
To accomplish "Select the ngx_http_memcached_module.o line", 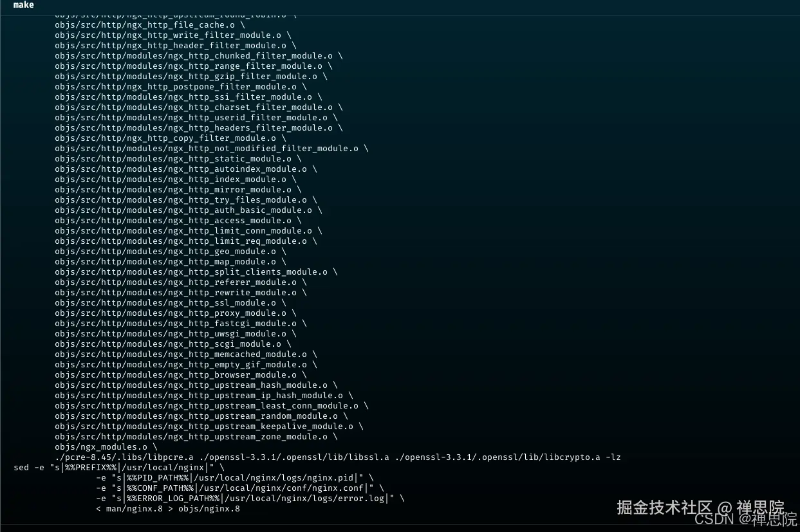I will 185,354.
